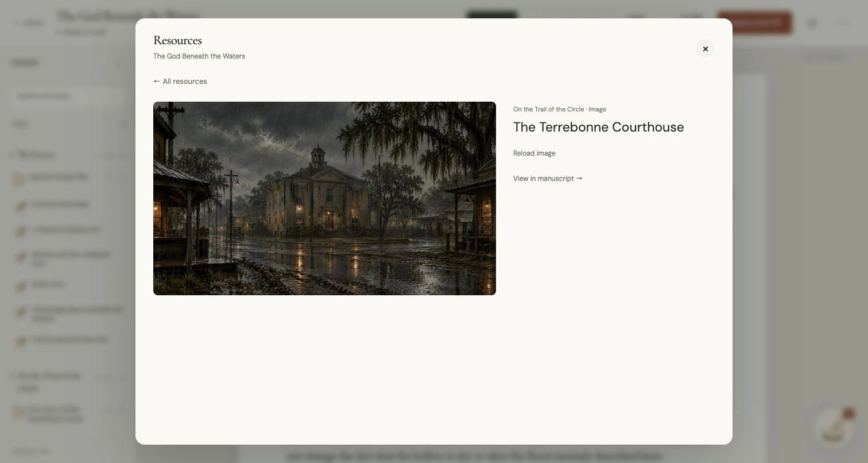Open View in manuscript link
The height and width of the screenshot is (463, 868).
(548, 179)
